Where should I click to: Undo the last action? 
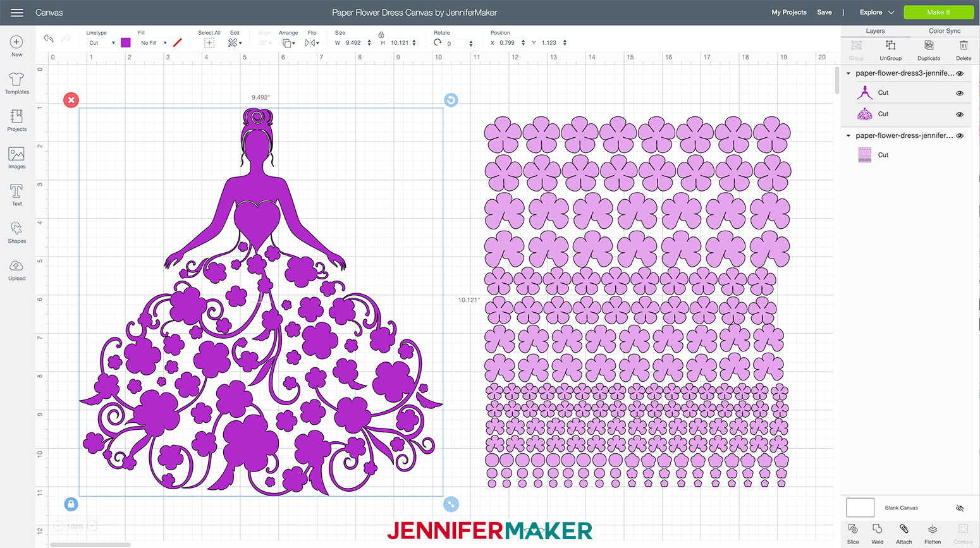point(49,39)
